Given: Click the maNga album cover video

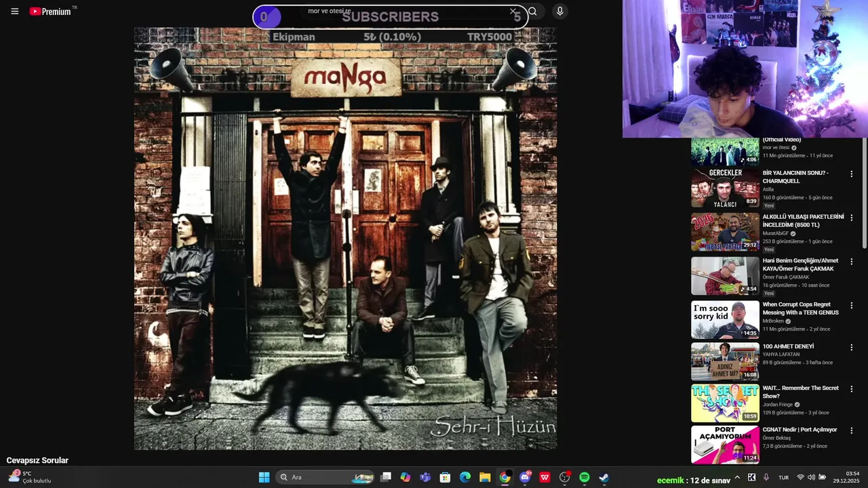Looking at the screenshot, I should click(345, 239).
